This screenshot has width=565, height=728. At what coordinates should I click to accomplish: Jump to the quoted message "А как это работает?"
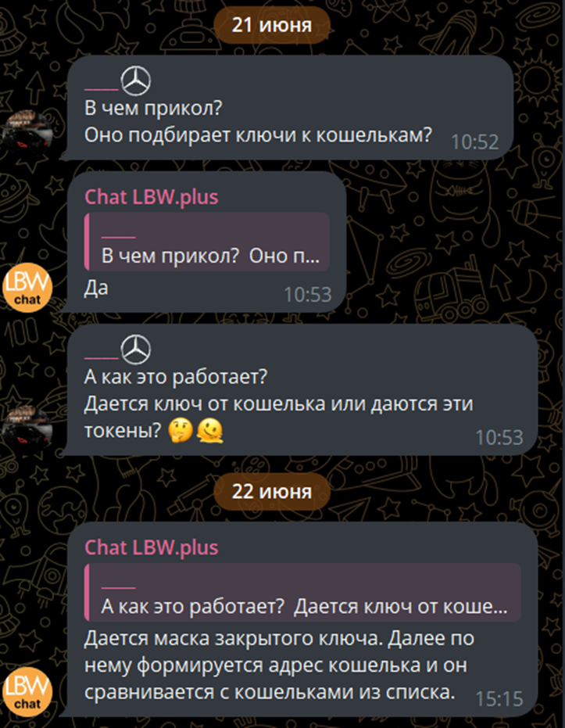[x=302, y=592]
